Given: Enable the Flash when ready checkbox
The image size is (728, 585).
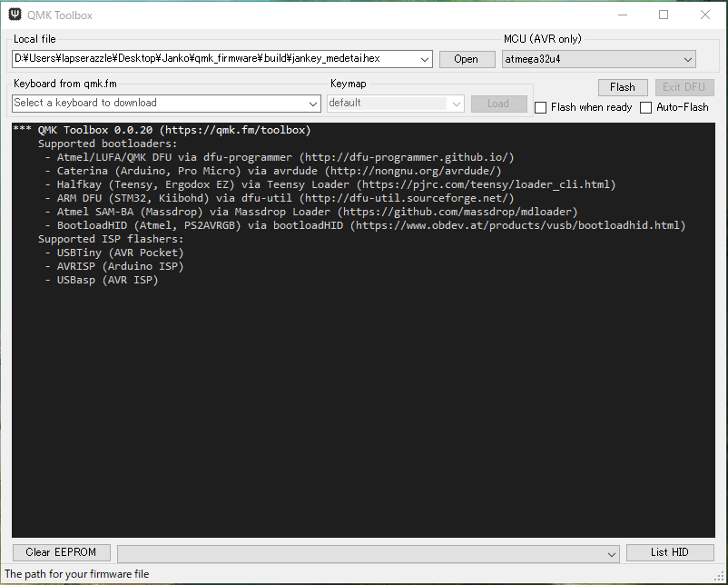Looking at the screenshot, I should (x=541, y=107).
